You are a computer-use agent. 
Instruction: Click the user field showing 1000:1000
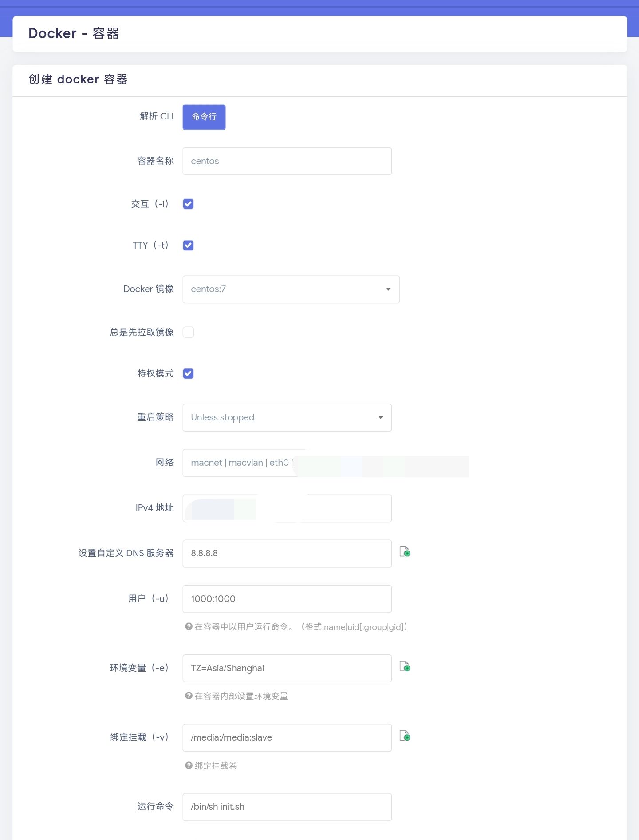(x=287, y=598)
